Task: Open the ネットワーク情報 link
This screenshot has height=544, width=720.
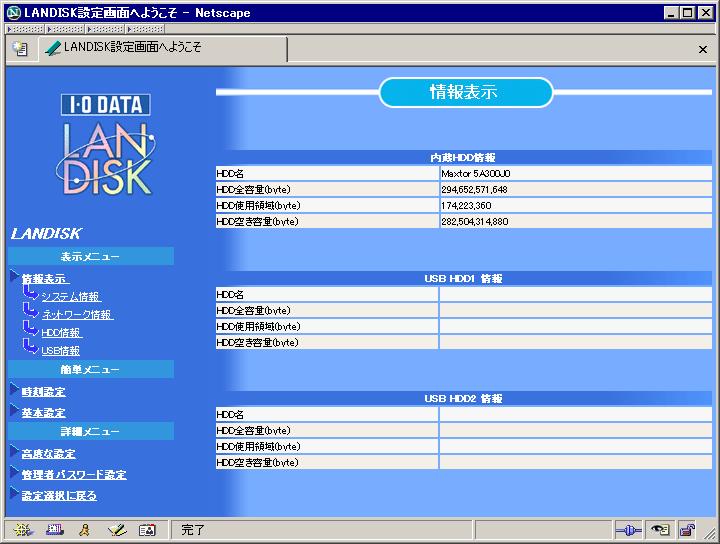Action: tap(78, 314)
